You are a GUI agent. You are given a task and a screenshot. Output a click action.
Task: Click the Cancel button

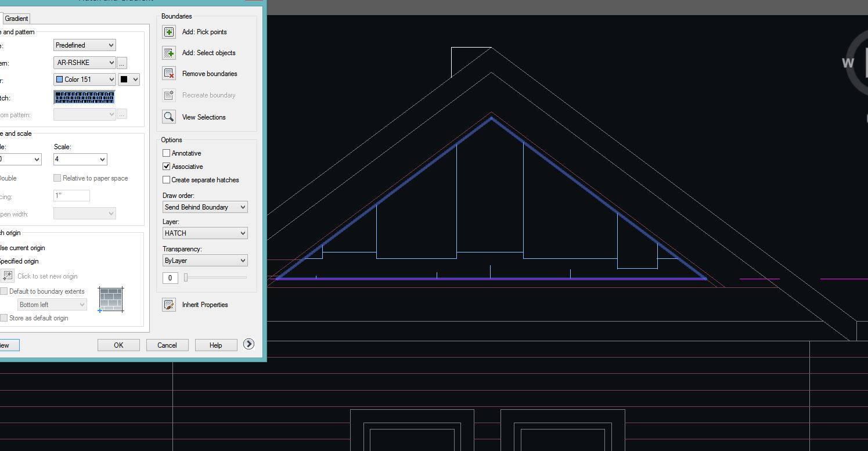(167, 345)
